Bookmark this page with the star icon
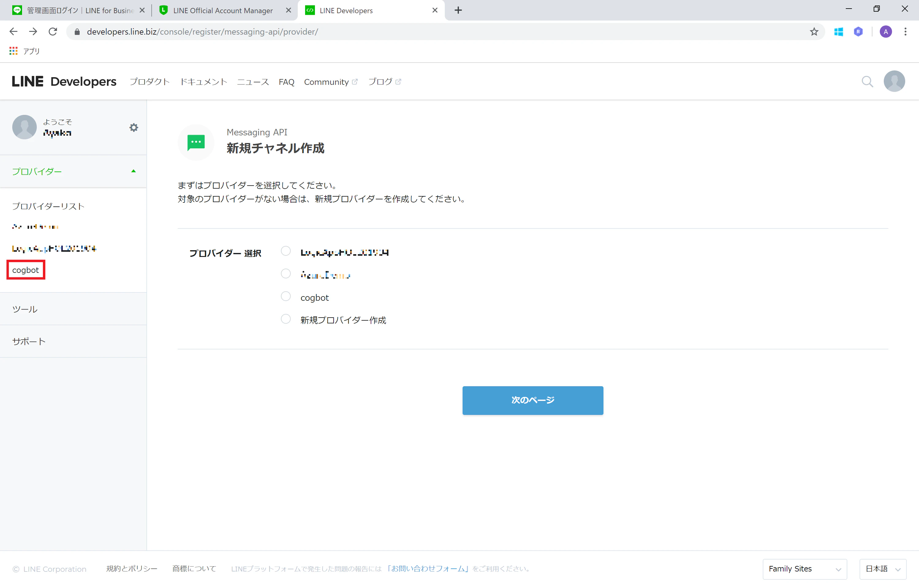Image resolution: width=919 pixels, height=588 pixels. click(814, 32)
